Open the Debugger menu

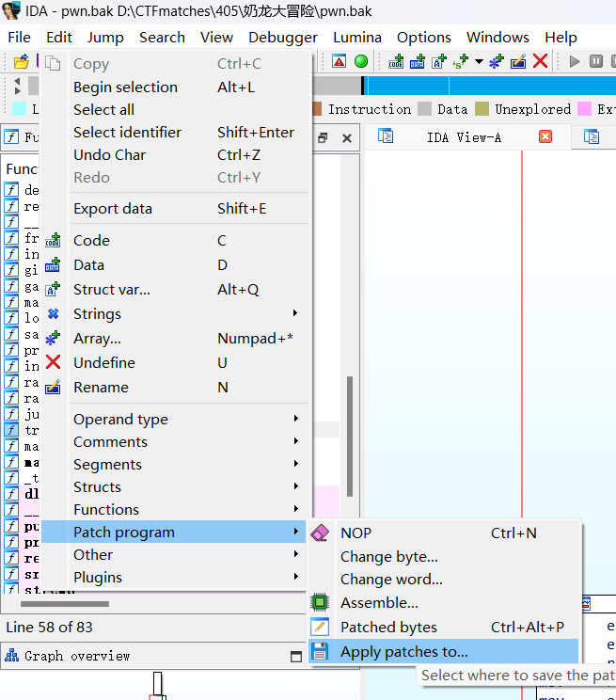pos(283,37)
